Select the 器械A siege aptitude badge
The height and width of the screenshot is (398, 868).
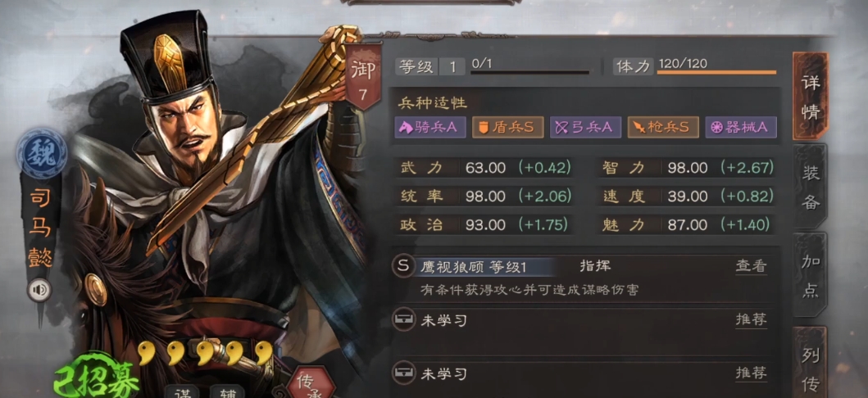(741, 127)
